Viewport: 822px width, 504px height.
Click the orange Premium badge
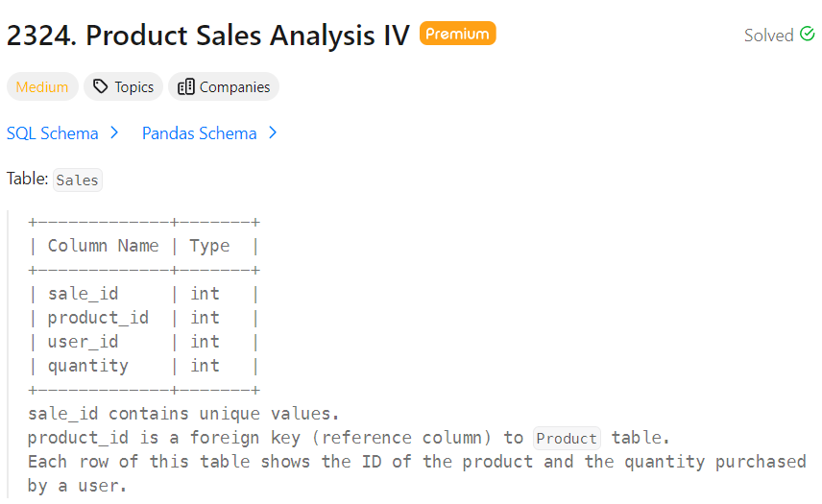[x=457, y=34]
